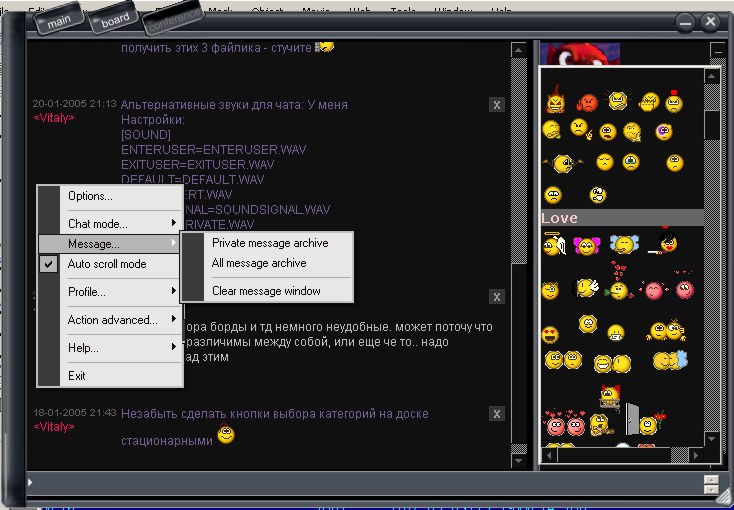Click the kissing couple emoticon
The image size is (734, 510).
(664, 358)
